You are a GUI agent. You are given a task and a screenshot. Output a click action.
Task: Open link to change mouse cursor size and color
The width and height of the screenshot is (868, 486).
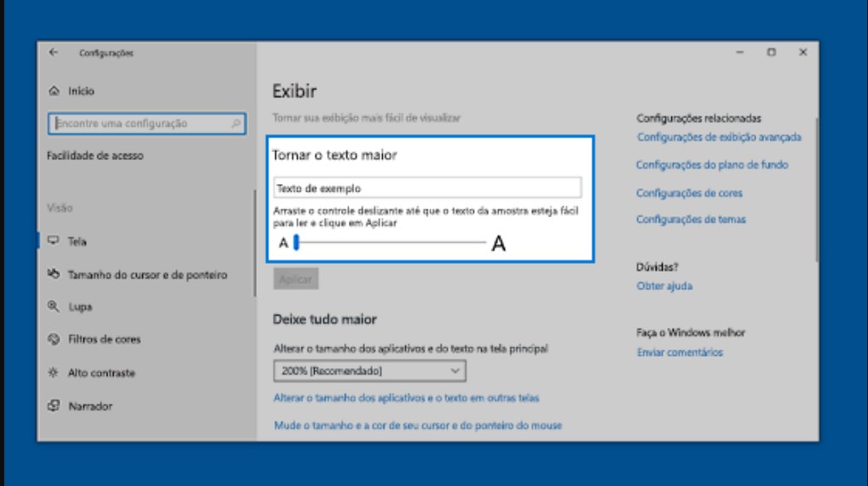(x=418, y=425)
